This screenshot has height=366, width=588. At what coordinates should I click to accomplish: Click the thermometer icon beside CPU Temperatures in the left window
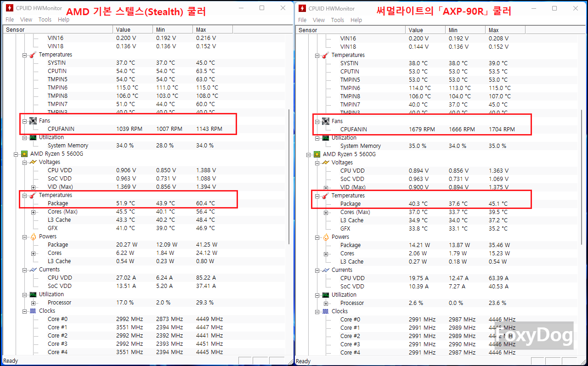[33, 195]
